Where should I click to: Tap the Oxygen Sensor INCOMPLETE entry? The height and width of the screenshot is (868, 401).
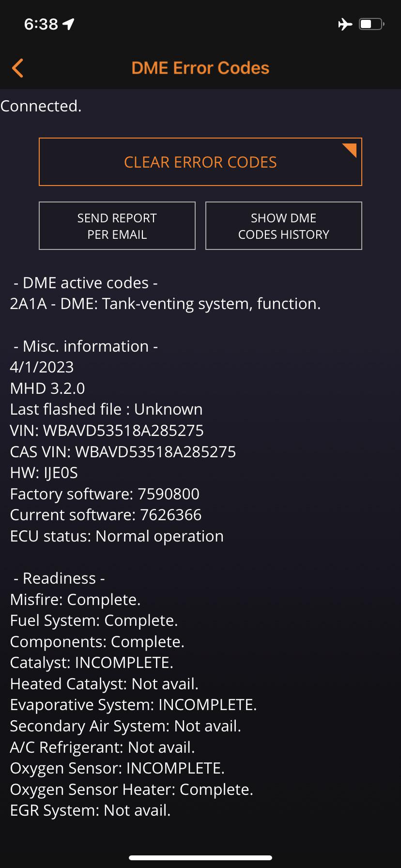tap(117, 768)
